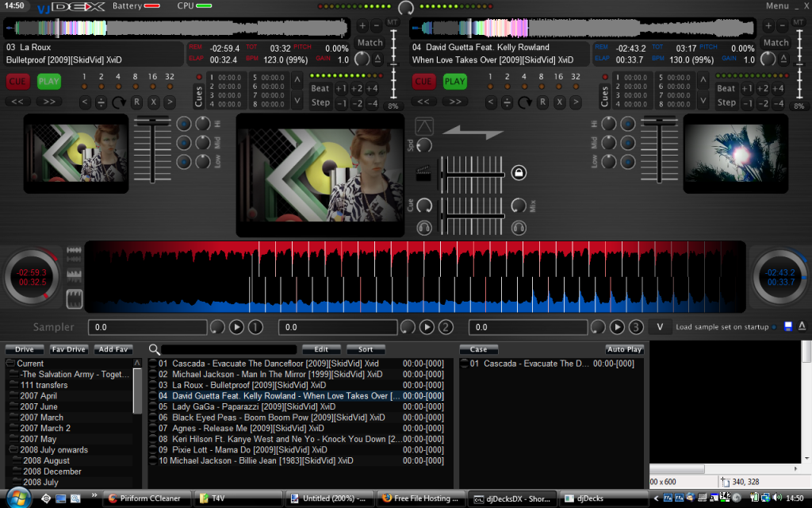
Task: Play sampler slot 1
Action: click(x=236, y=327)
